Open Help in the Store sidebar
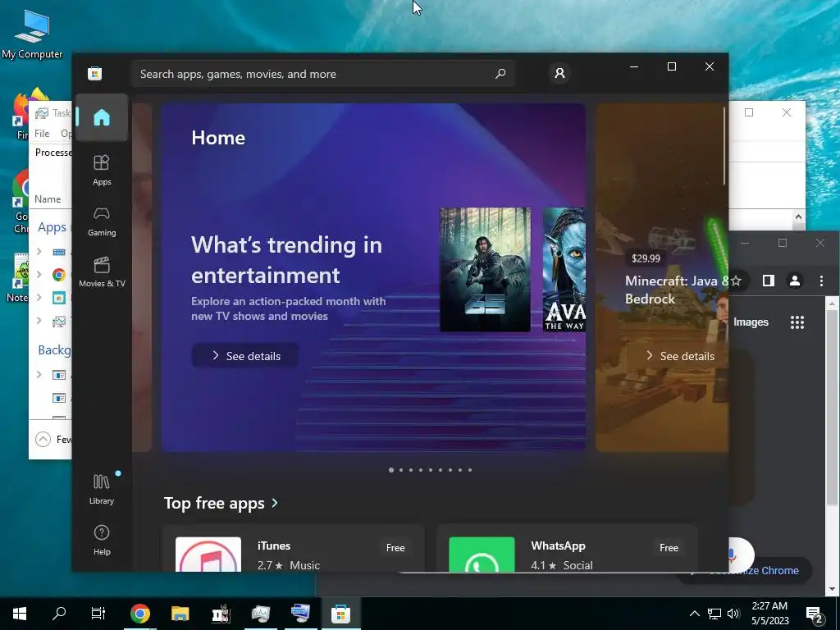The width and height of the screenshot is (840, 630). (102, 540)
